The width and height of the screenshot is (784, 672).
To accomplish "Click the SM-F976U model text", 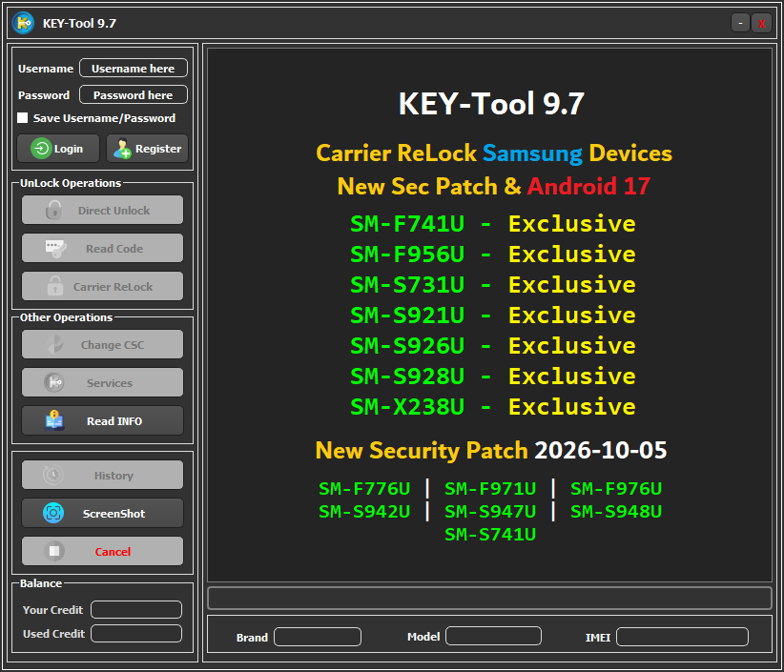I will click(x=616, y=488).
